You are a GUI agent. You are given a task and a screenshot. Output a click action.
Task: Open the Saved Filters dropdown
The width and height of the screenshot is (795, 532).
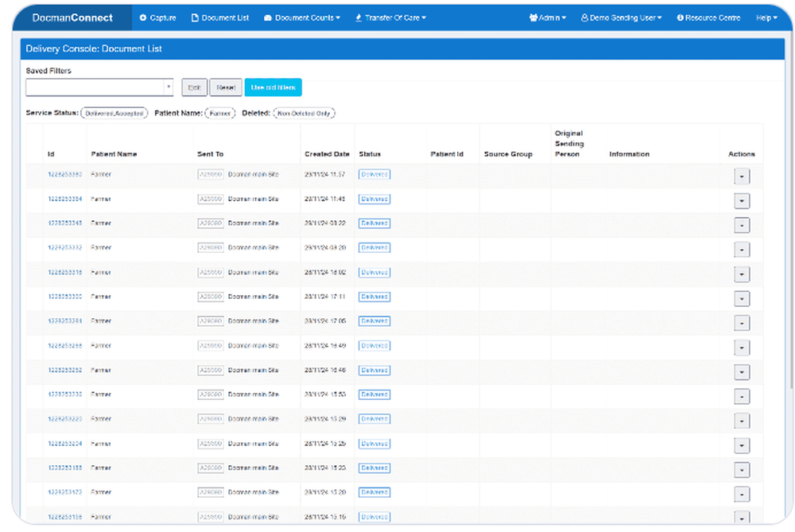168,87
